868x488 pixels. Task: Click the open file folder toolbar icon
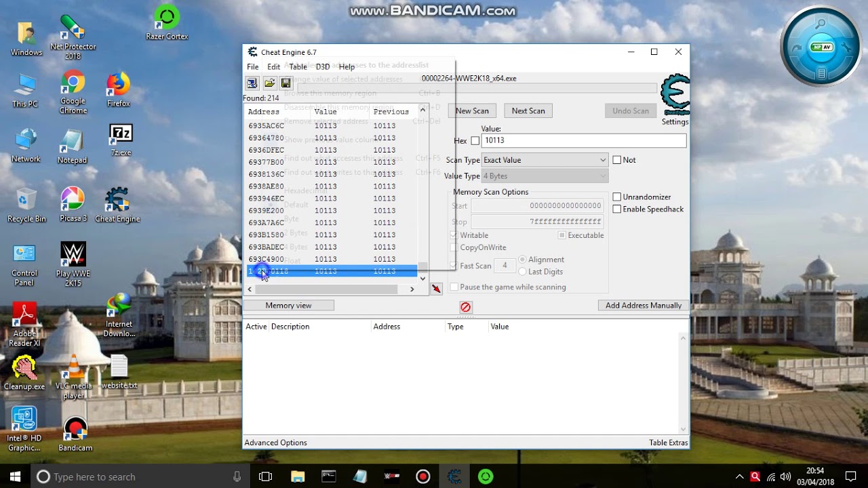(269, 83)
